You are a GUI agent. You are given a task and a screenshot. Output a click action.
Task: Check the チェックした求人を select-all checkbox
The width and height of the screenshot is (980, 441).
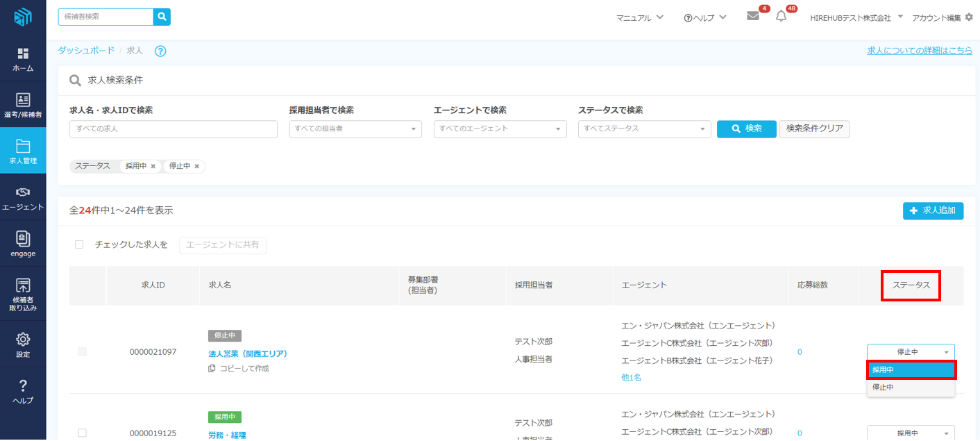click(x=79, y=244)
